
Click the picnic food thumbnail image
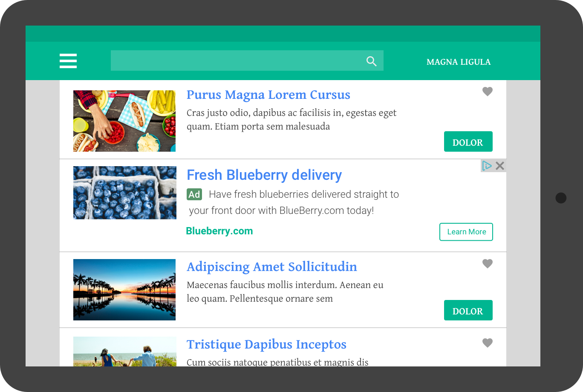click(124, 121)
